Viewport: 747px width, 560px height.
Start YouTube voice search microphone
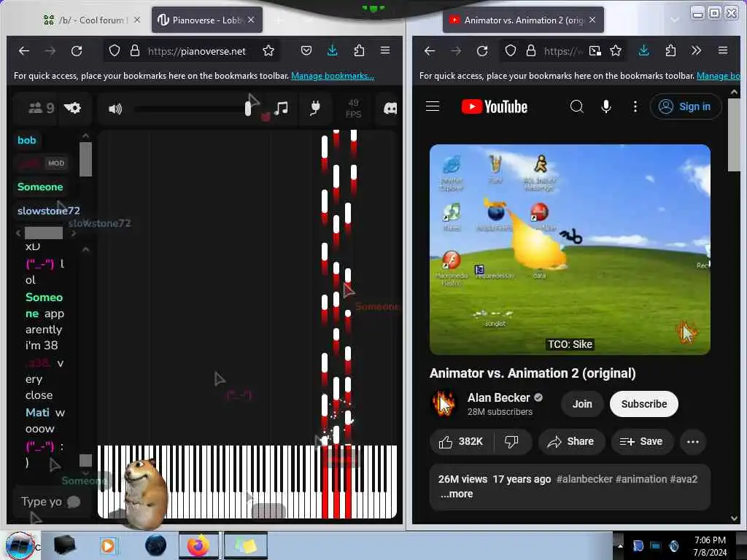coord(606,106)
